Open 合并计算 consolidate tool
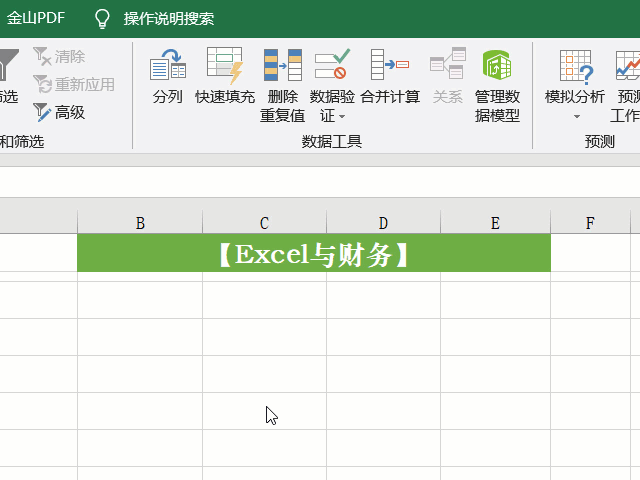 click(x=390, y=76)
